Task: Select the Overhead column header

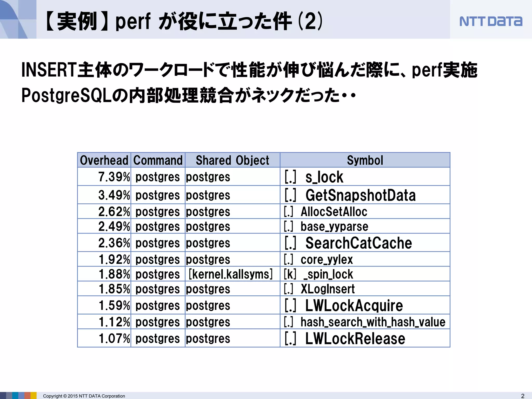Action: point(104,160)
